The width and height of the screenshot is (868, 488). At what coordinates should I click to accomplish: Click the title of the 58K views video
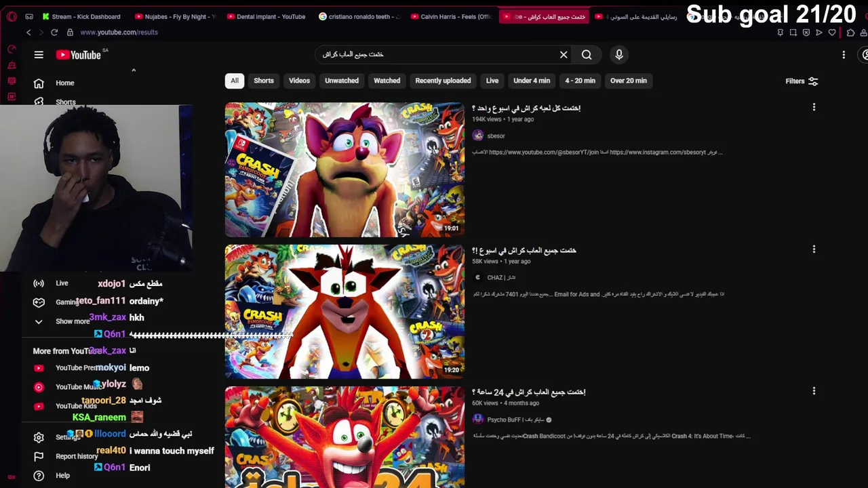(524, 251)
